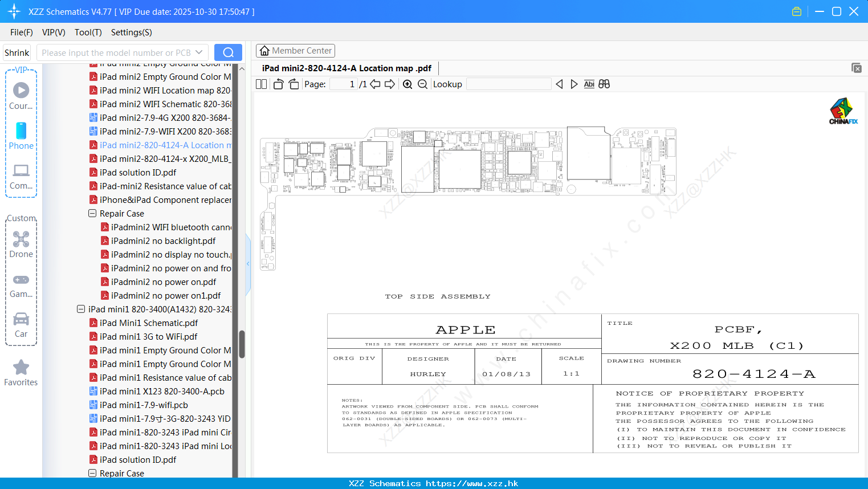Viewport: 868px width, 489px height.
Task: Click the file tree vertical scrollbar
Action: (242, 344)
